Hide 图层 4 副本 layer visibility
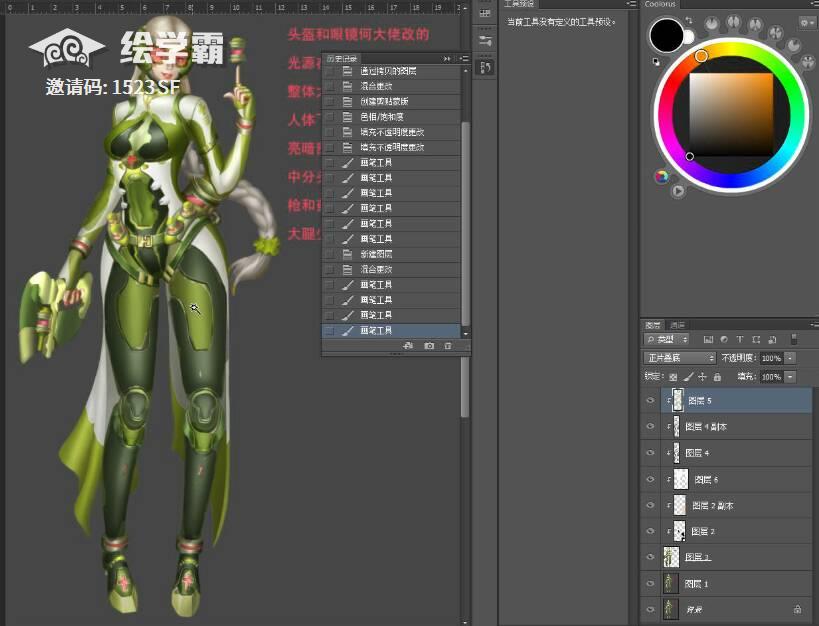This screenshot has width=819, height=626. pyautogui.click(x=650, y=426)
